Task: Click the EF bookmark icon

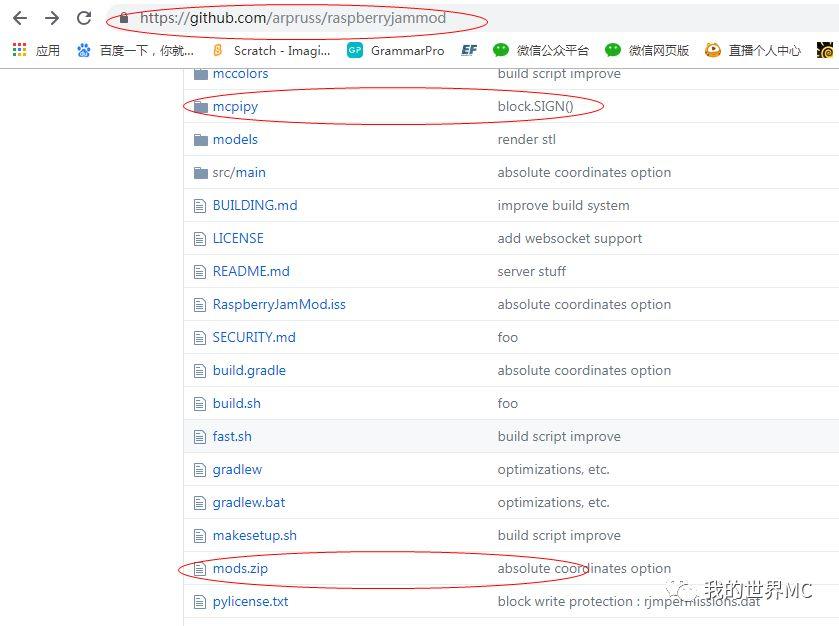Action: coord(468,50)
